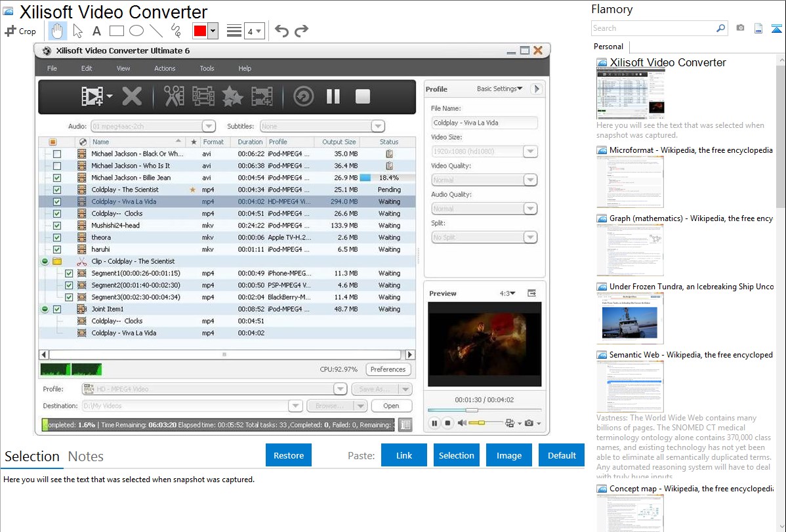Viewport: 786px width, 532px height.
Task: Select the freehand scribble tool
Action: point(175,31)
